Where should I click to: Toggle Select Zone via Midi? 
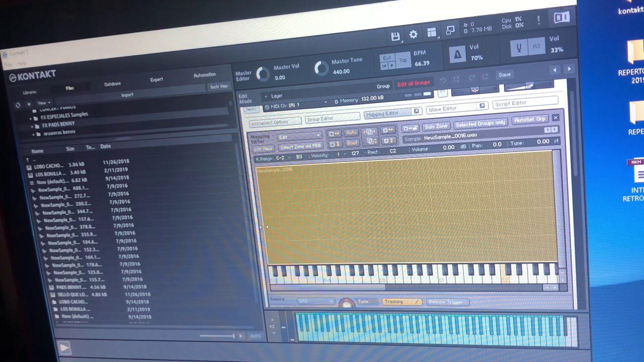pyautogui.click(x=300, y=146)
